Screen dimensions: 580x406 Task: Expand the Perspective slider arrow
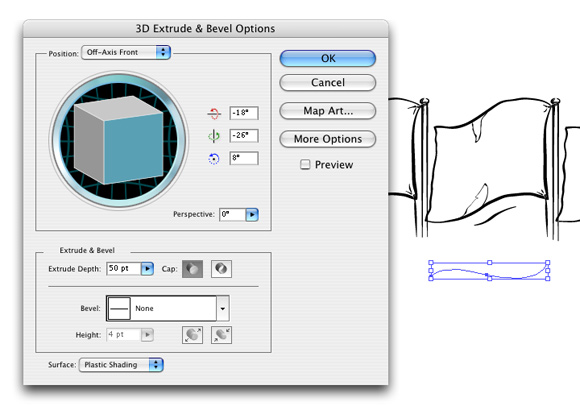pyautogui.click(x=252, y=214)
